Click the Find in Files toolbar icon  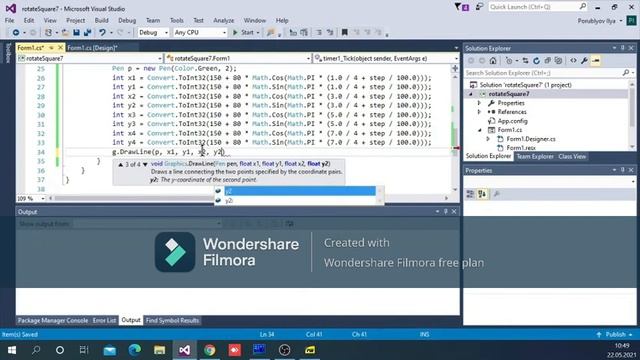point(271,32)
